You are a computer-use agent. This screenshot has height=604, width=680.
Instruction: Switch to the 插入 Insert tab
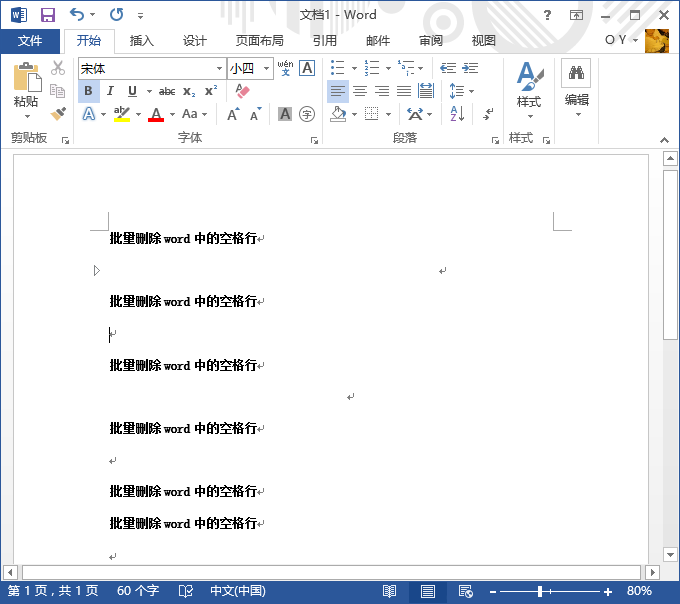pos(141,41)
